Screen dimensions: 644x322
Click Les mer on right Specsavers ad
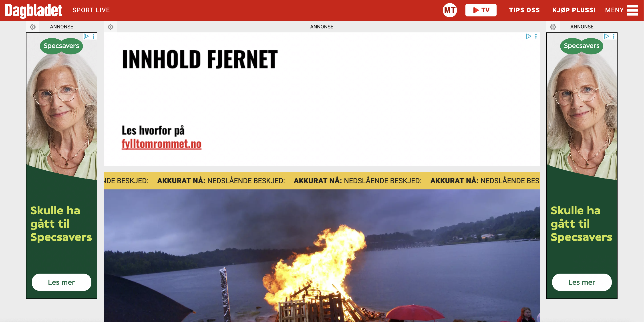tap(582, 282)
